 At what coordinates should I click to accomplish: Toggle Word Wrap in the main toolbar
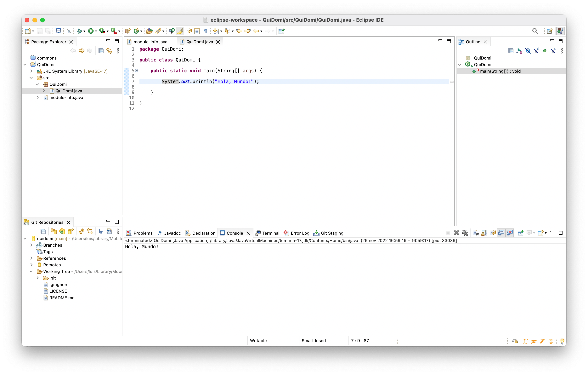pos(189,31)
